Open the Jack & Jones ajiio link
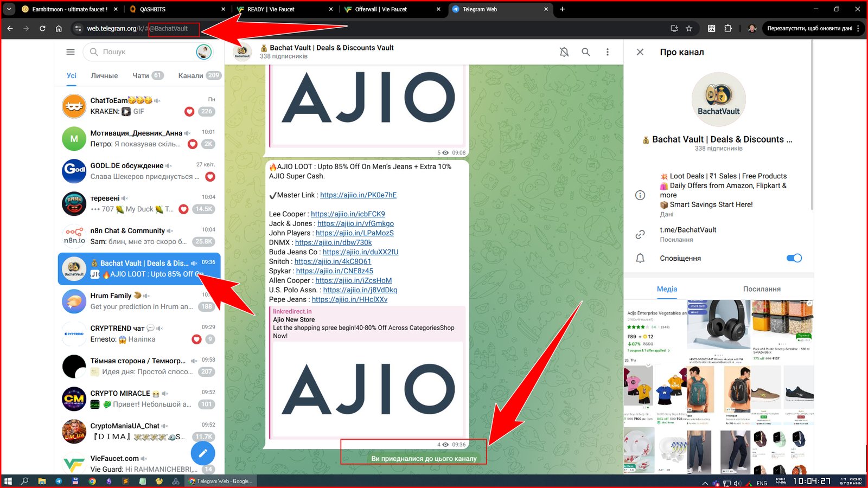 pos(355,223)
